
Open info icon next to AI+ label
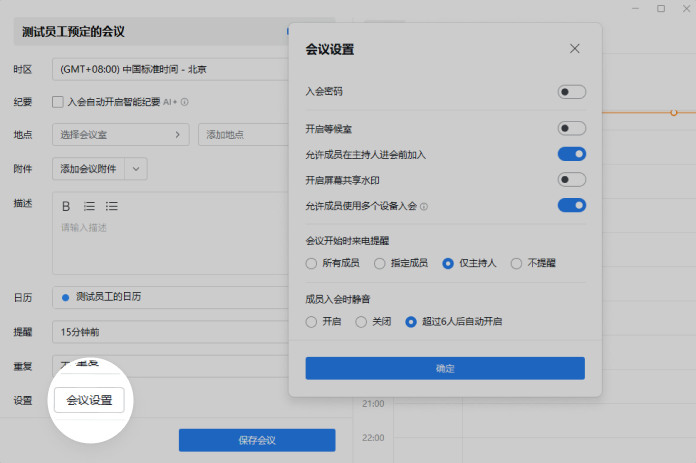185,102
